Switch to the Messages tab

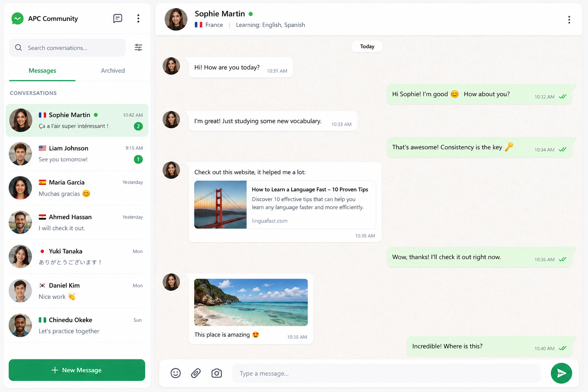click(x=42, y=71)
